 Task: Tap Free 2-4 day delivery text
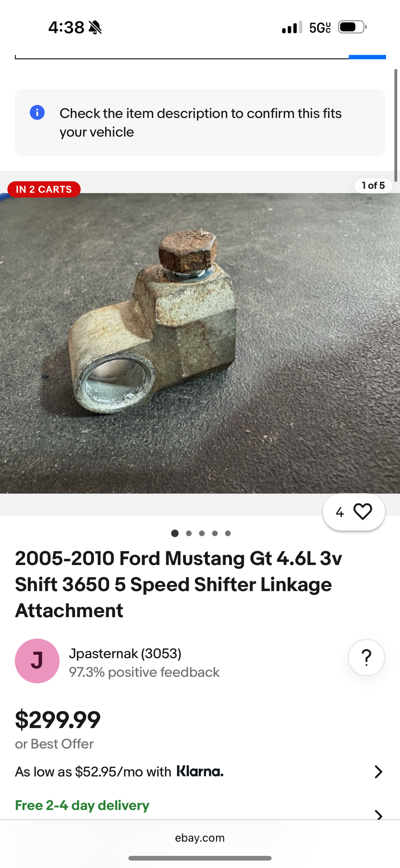82,805
